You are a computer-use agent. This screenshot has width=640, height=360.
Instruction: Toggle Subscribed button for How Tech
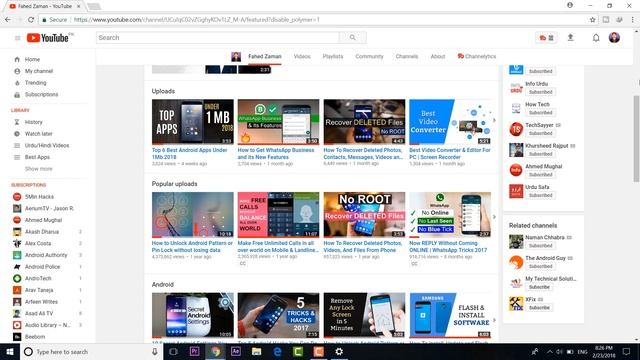[540, 113]
